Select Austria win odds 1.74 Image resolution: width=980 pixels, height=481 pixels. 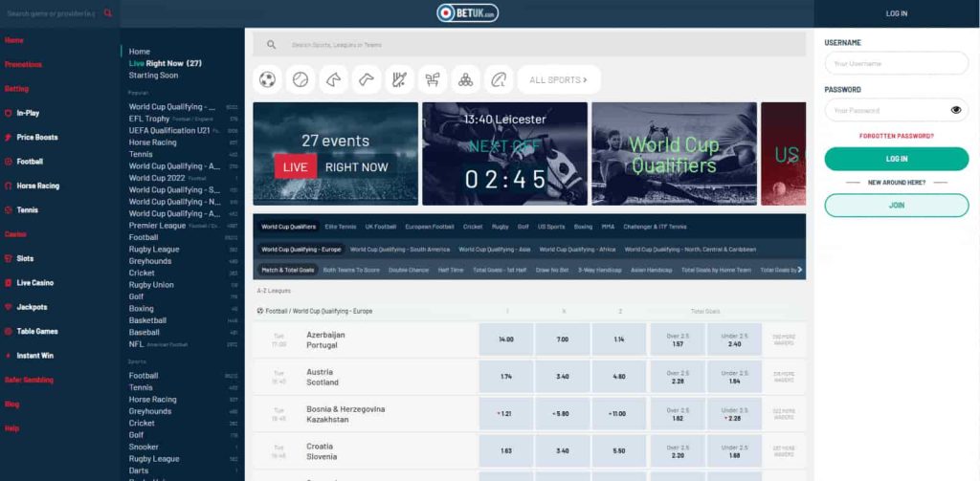505,377
